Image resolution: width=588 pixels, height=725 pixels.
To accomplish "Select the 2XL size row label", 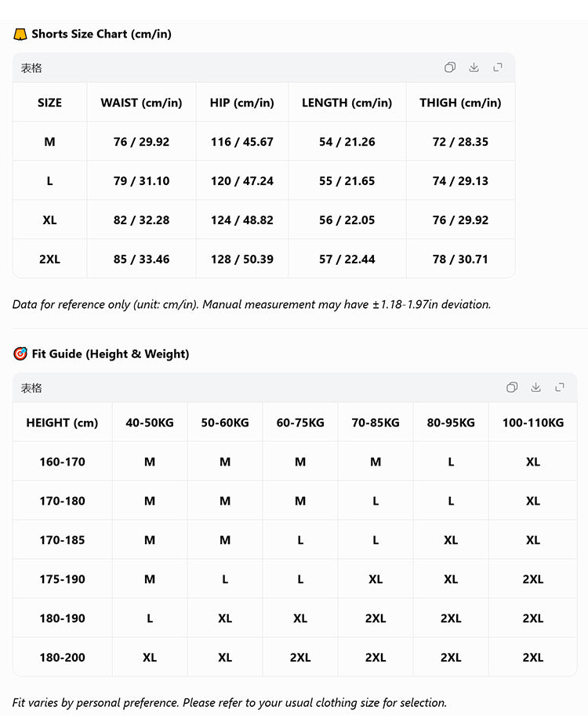I will tap(49, 259).
